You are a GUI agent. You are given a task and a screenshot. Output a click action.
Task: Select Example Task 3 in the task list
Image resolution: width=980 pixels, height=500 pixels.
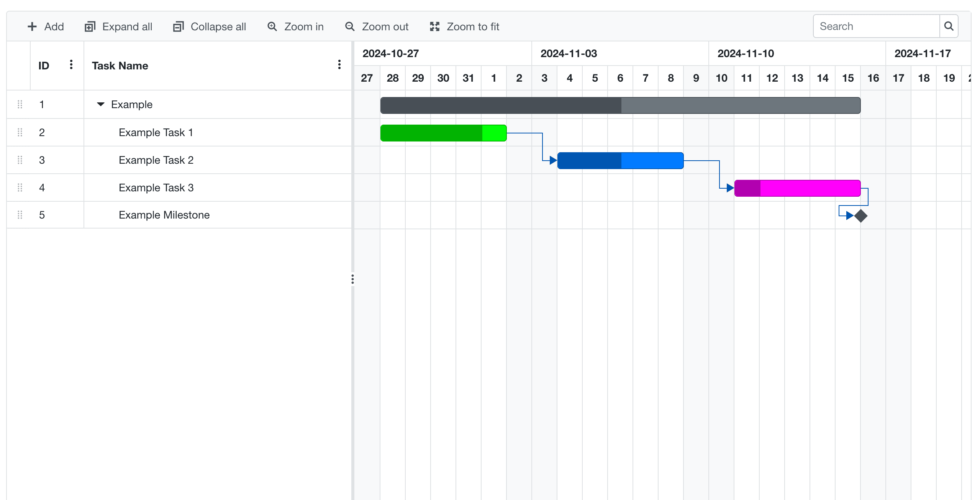click(156, 187)
